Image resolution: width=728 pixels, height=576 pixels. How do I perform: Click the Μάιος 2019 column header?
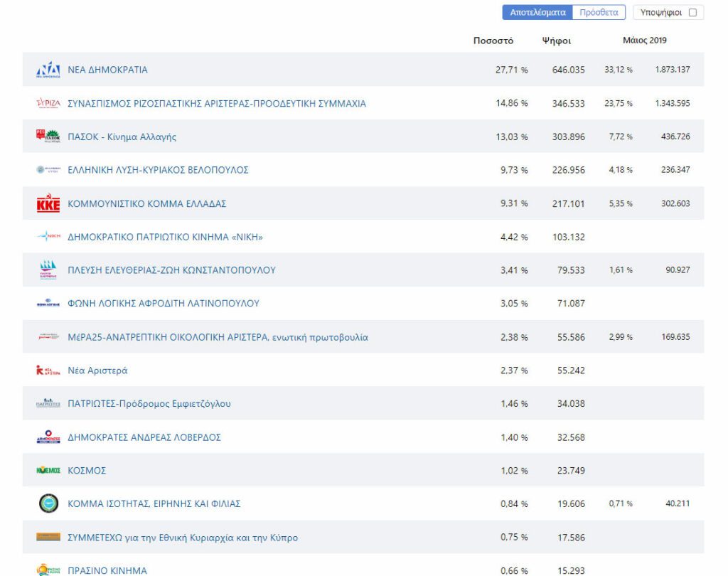[644, 41]
